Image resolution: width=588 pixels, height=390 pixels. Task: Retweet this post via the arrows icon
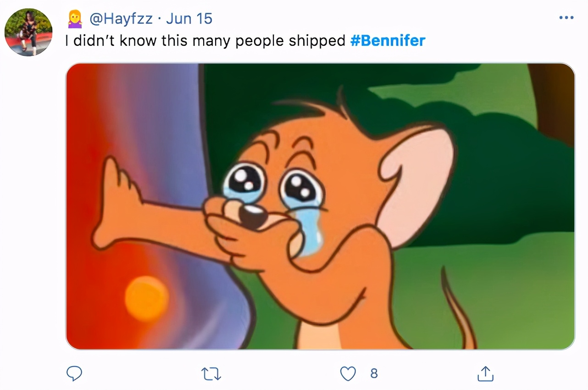[211, 374]
